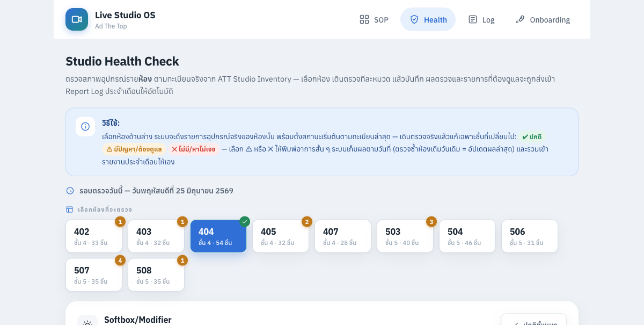Click the green check badge on room 404

pyautogui.click(x=245, y=221)
